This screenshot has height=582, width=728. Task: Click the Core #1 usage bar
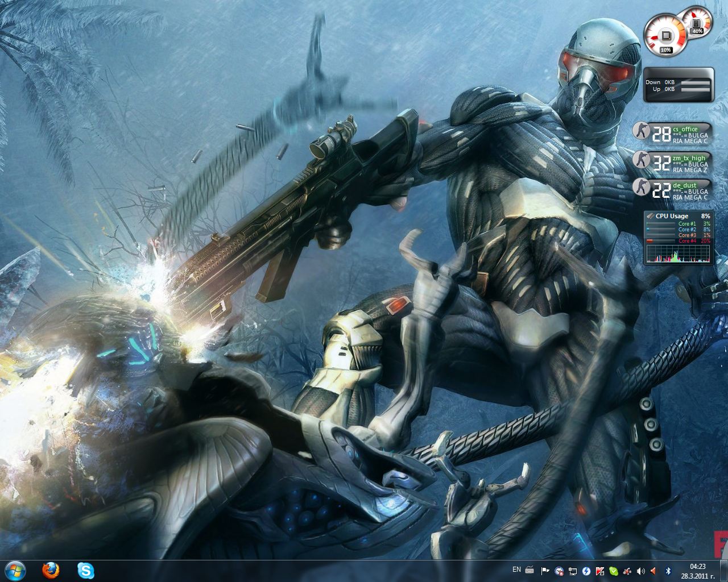661,224
